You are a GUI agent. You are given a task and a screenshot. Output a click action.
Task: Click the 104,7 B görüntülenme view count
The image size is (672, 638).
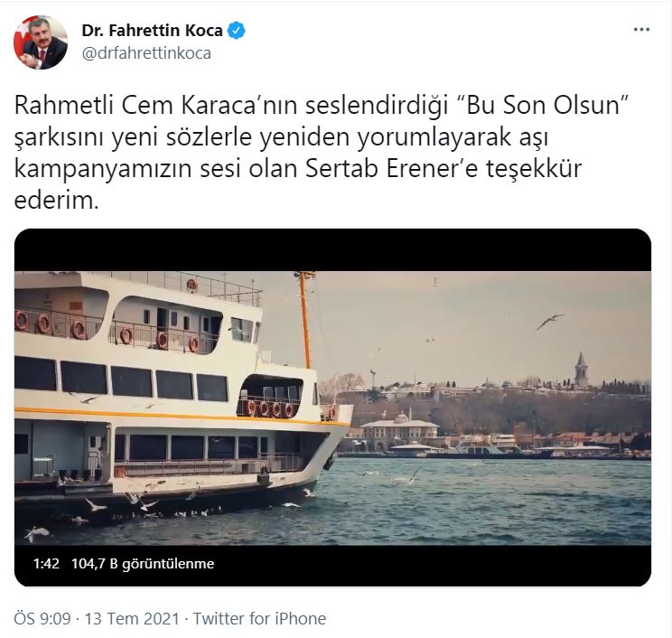(x=143, y=563)
